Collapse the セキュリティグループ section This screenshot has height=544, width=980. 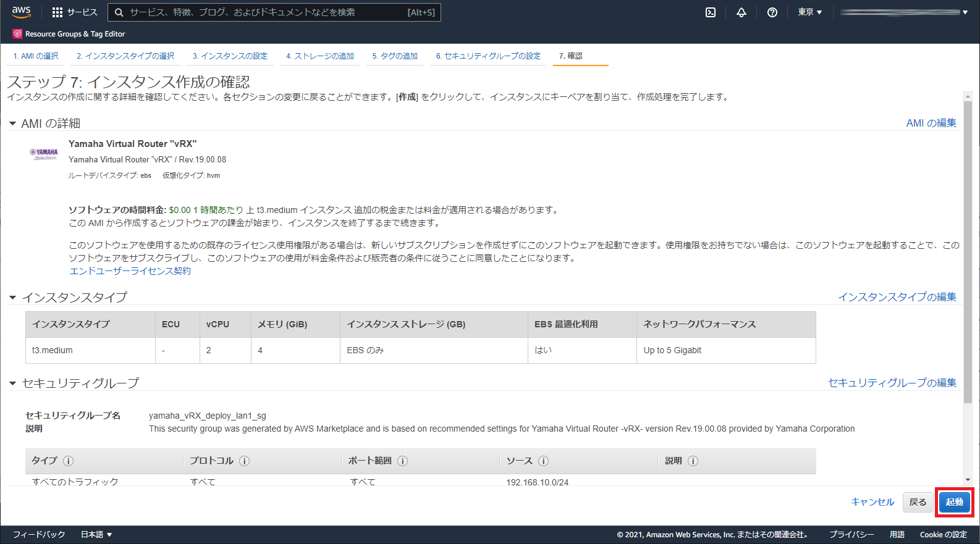(x=12, y=383)
